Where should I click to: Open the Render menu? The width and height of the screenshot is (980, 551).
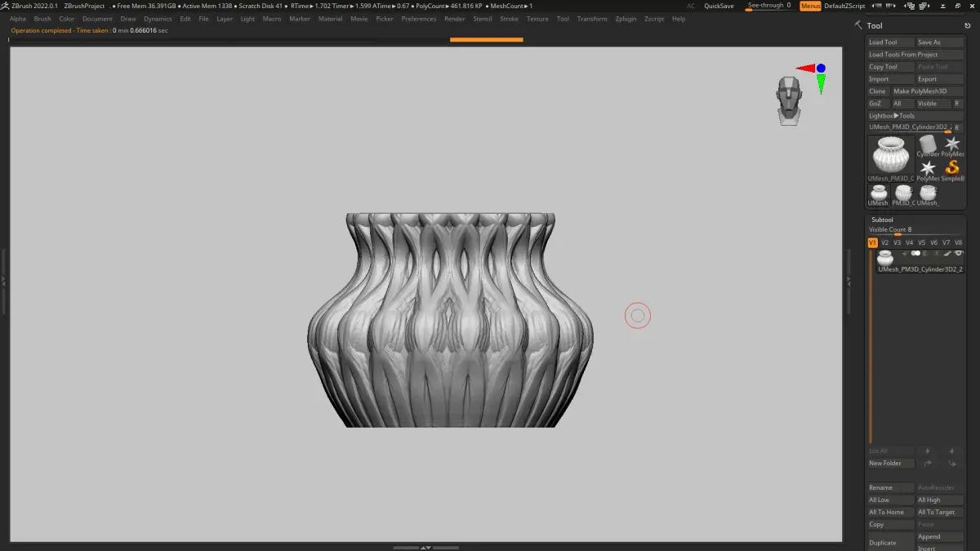(455, 19)
